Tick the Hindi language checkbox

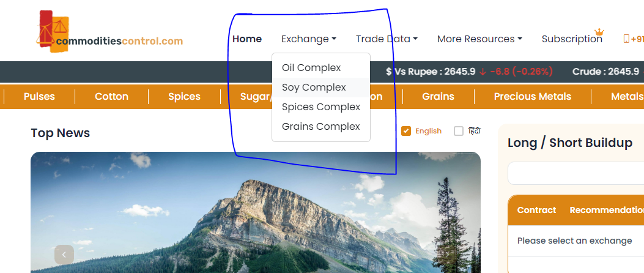tap(459, 131)
